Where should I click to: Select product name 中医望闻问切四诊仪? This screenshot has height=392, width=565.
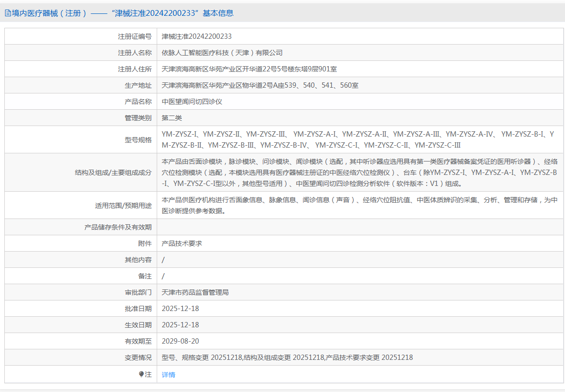[x=192, y=102]
